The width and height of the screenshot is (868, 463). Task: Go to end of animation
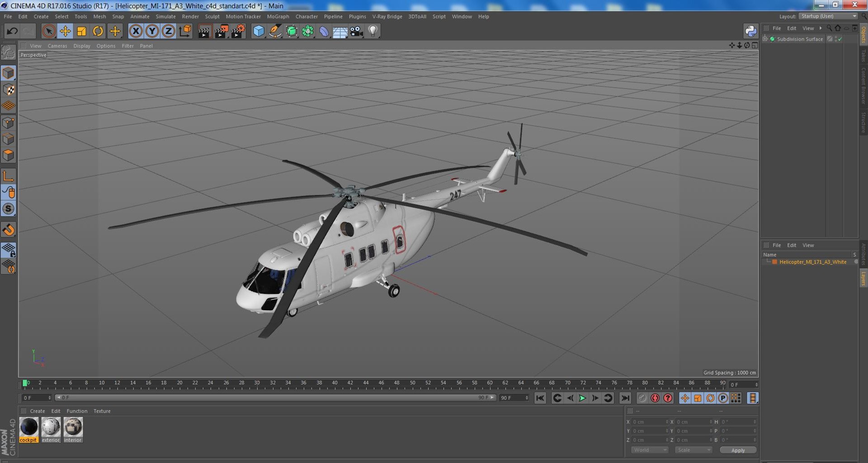pos(625,398)
